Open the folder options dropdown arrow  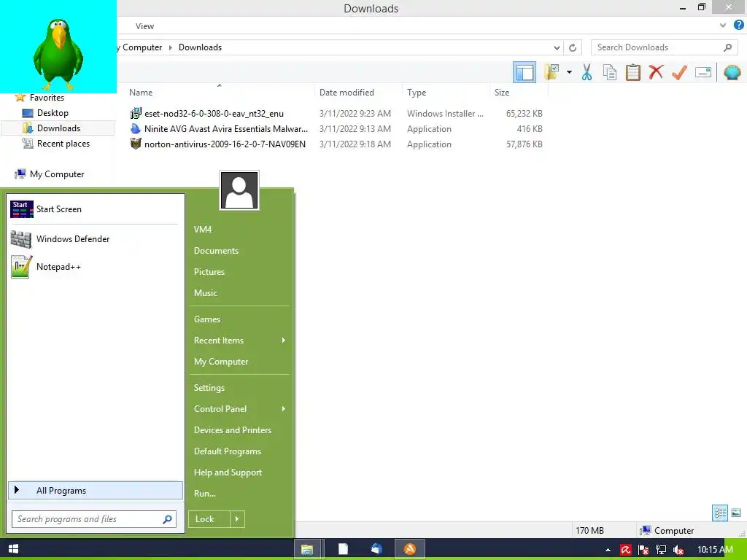pyautogui.click(x=569, y=72)
